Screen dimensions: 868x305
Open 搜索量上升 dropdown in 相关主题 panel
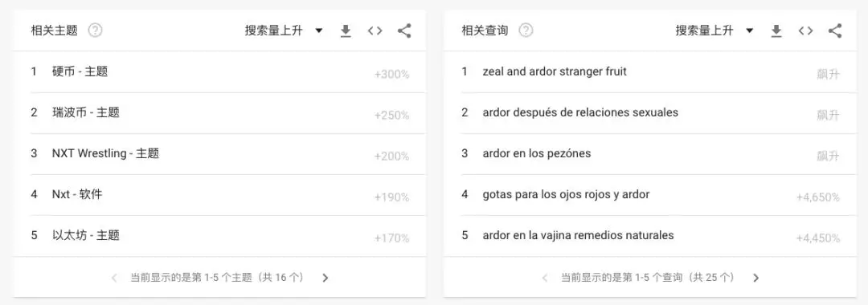pyautogui.click(x=284, y=31)
